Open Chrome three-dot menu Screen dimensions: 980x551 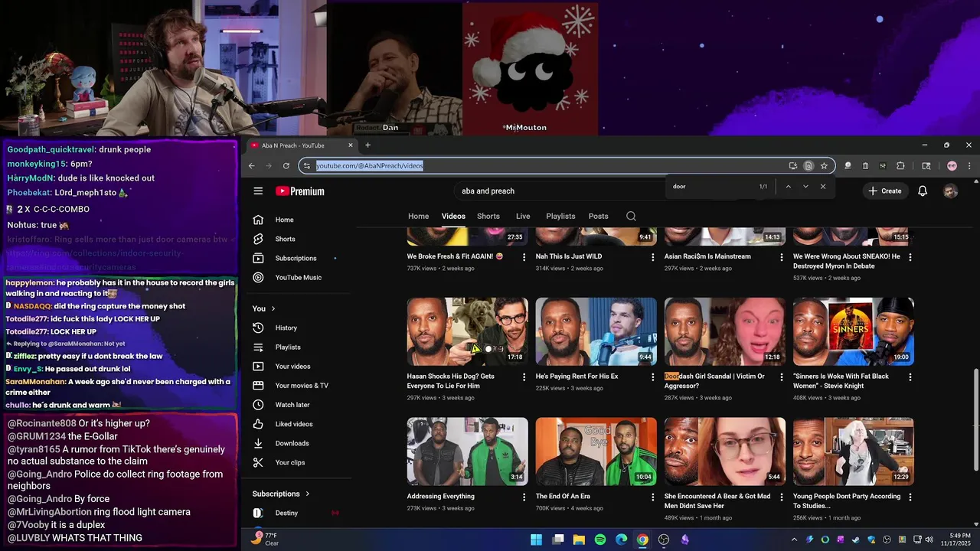tap(969, 165)
